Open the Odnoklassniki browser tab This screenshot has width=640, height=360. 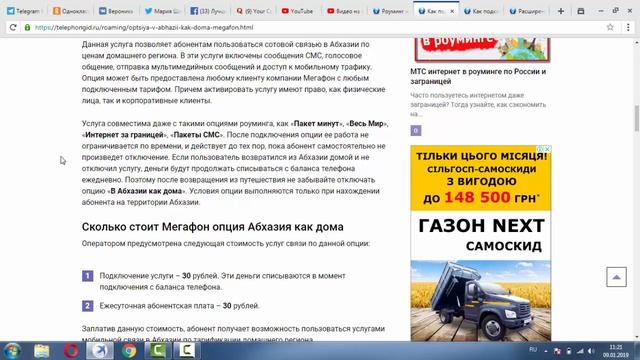click(70, 11)
